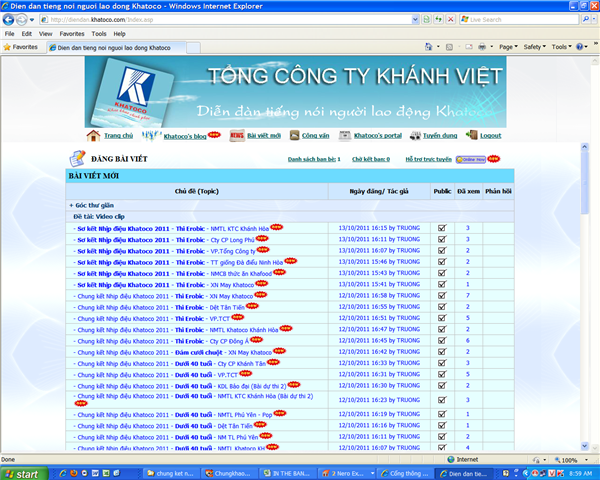Open Bài viết mới news icon
Image resolution: width=600 pixels, height=480 pixels.
[236, 135]
